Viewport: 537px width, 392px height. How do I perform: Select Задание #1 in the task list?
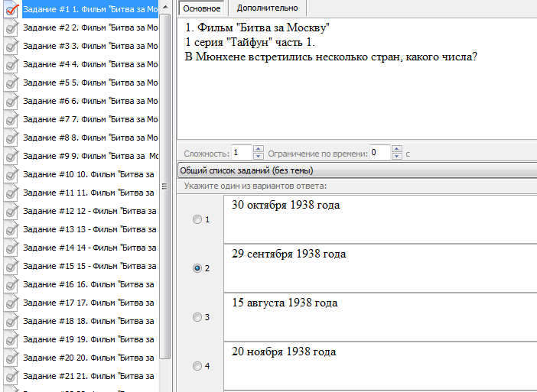[x=90, y=9]
